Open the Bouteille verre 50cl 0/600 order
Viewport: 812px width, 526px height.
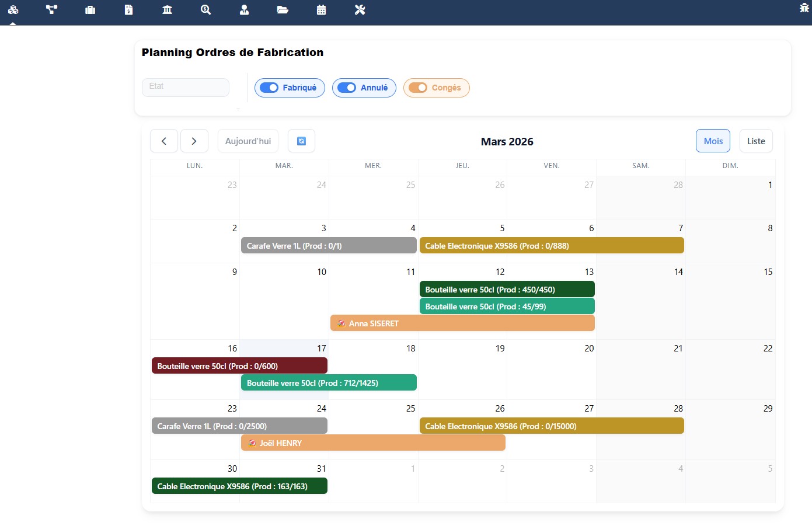click(x=239, y=366)
